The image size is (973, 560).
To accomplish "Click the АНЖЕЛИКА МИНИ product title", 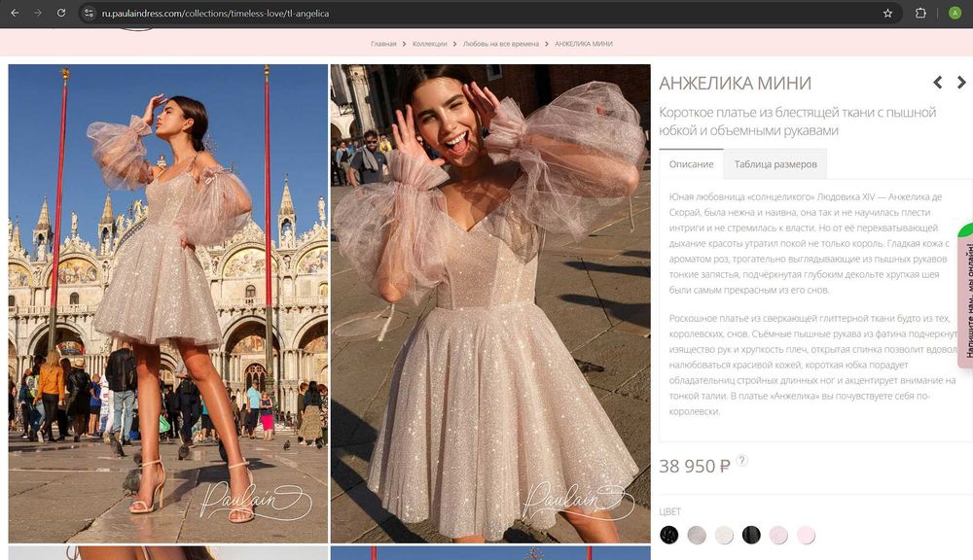I will click(x=736, y=83).
